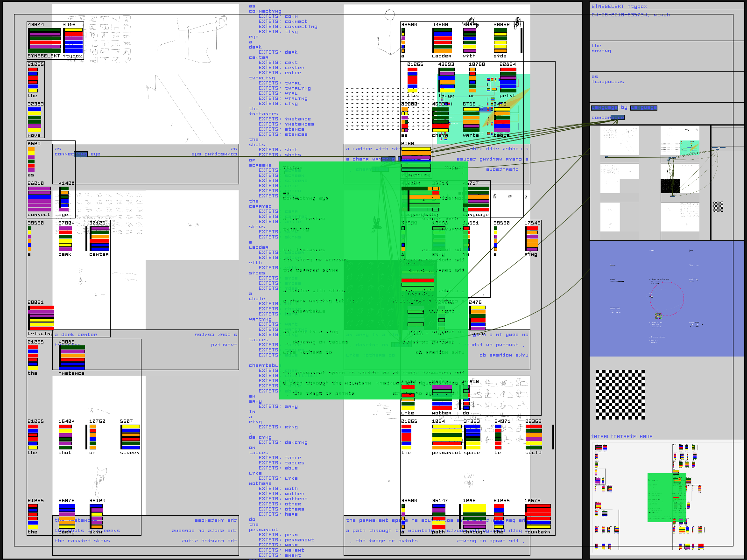Click the green viewport rectangle in the minimap

(666, 497)
